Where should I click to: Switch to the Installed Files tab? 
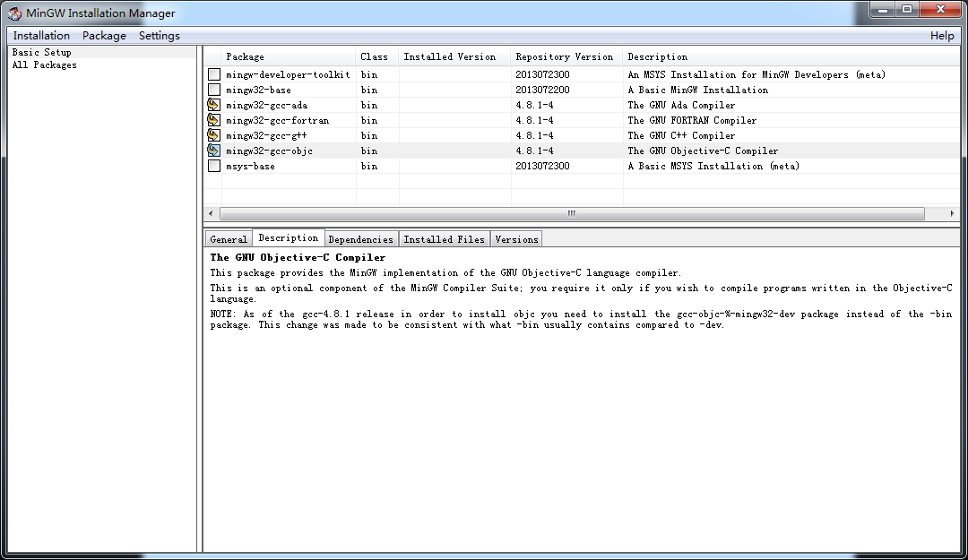[445, 239]
